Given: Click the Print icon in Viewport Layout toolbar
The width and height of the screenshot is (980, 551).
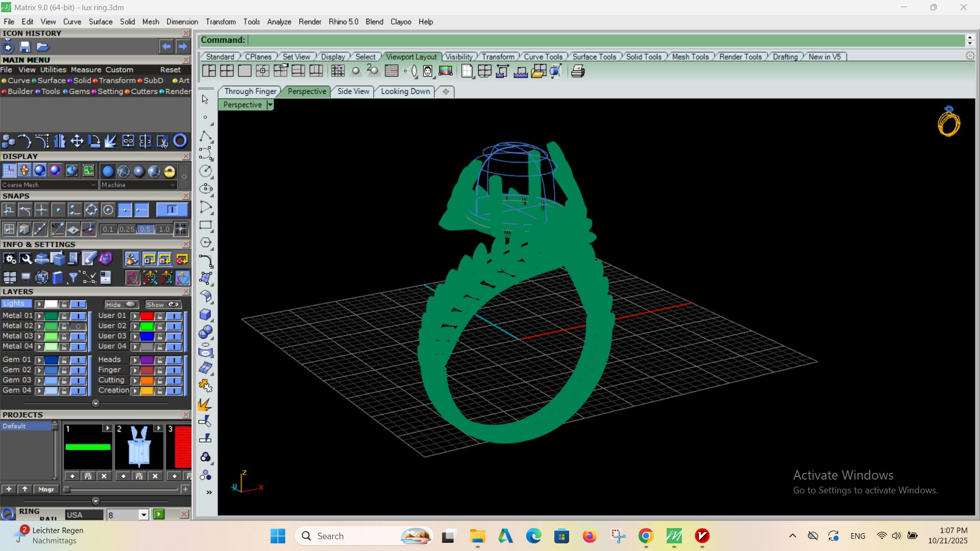Looking at the screenshot, I should tap(578, 71).
